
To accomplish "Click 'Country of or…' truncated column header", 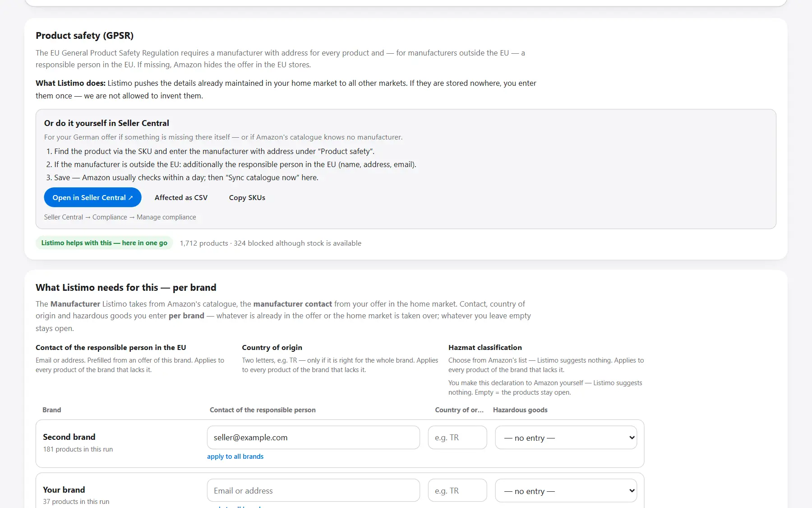I will tap(459, 410).
